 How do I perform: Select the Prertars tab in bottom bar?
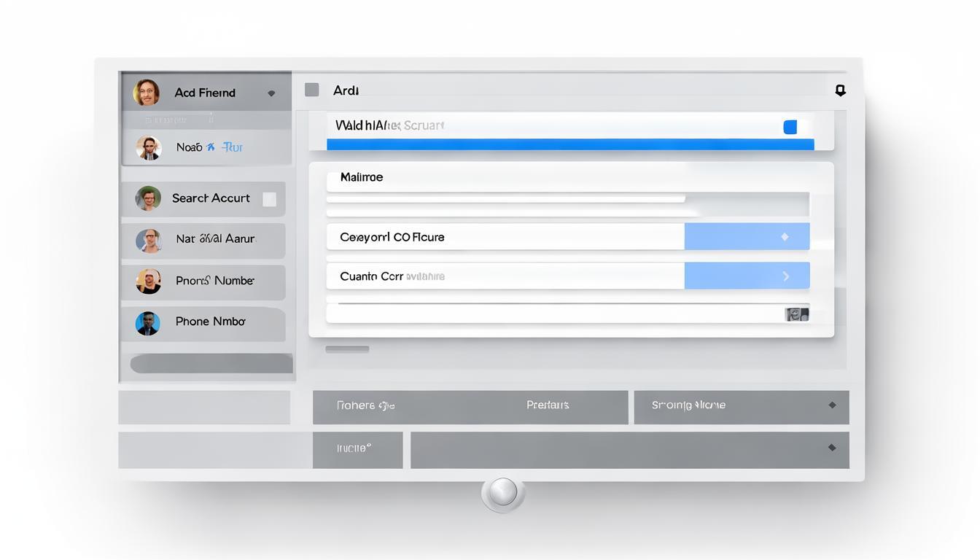tap(548, 405)
